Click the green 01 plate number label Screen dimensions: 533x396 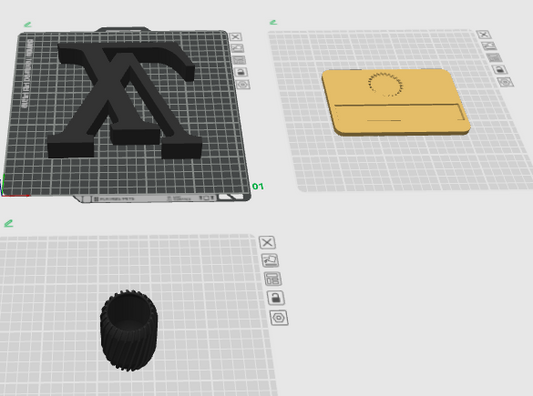(258, 186)
